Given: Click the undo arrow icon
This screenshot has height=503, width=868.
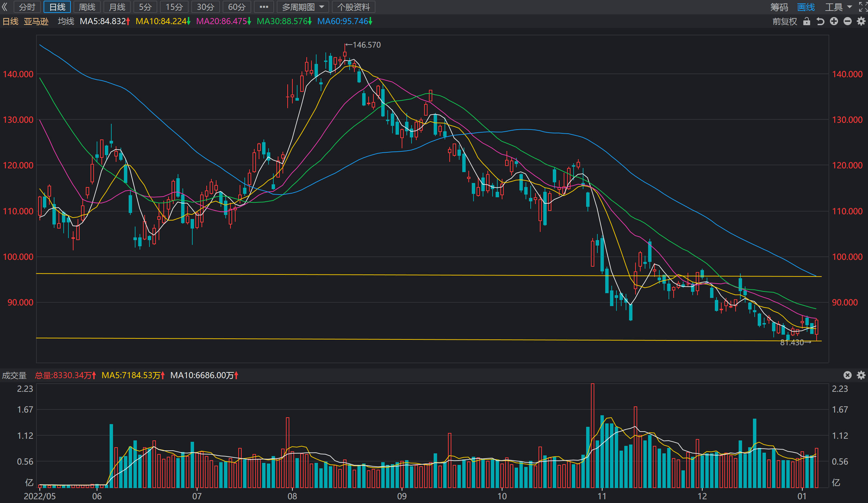Looking at the screenshot, I should click(x=820, y=21).
